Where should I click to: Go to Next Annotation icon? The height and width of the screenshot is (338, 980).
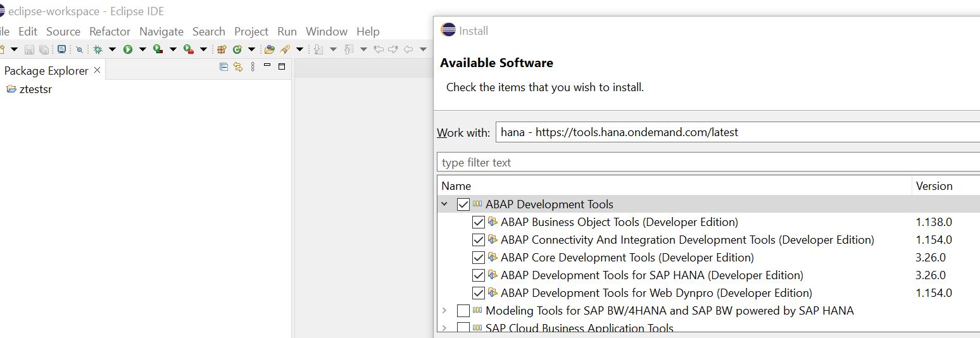click(x=318, y=49)
